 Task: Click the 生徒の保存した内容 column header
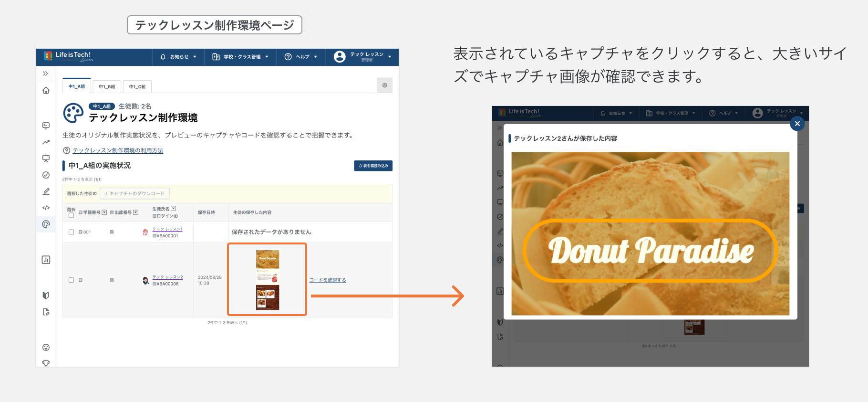click(252, 212)
